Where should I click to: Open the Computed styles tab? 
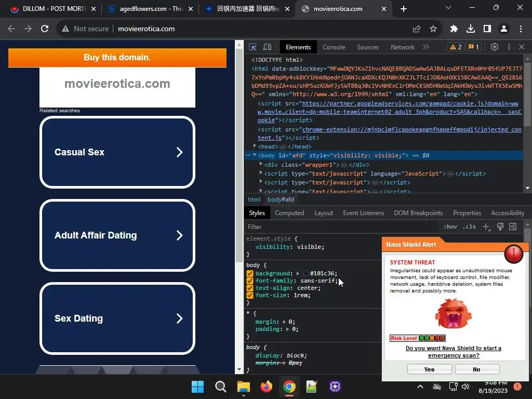(x=289, y=213)
